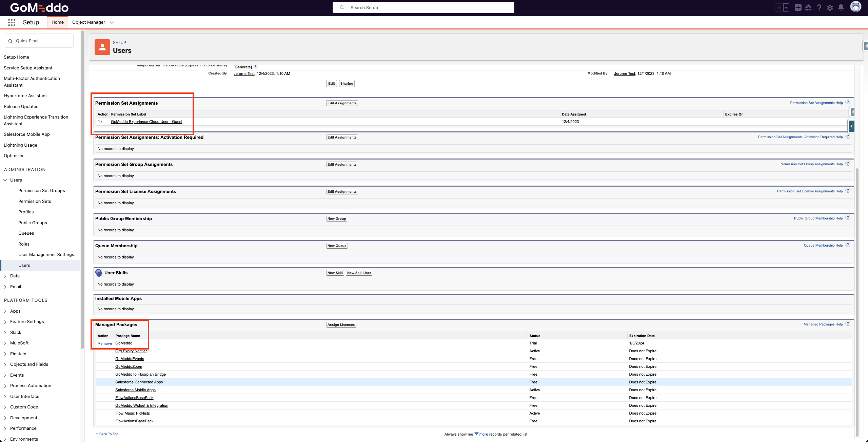Expand the Data section in the sidebar

point(5,276)
